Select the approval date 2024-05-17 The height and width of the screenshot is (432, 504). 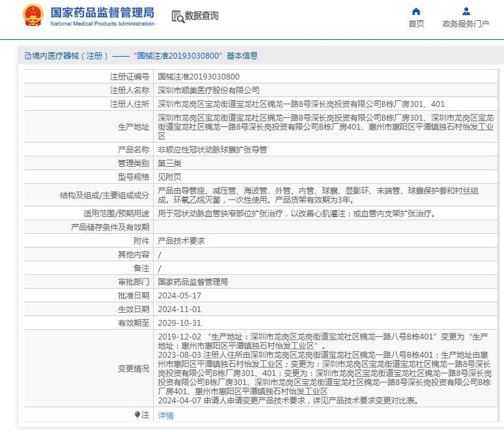pyautogui.click(x=180, y=295)
